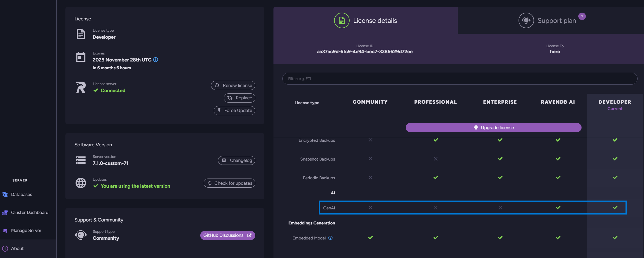The width and height of the screenshot is (644, 258).
Task: Click the Replace license button
Action: [239, 98]
